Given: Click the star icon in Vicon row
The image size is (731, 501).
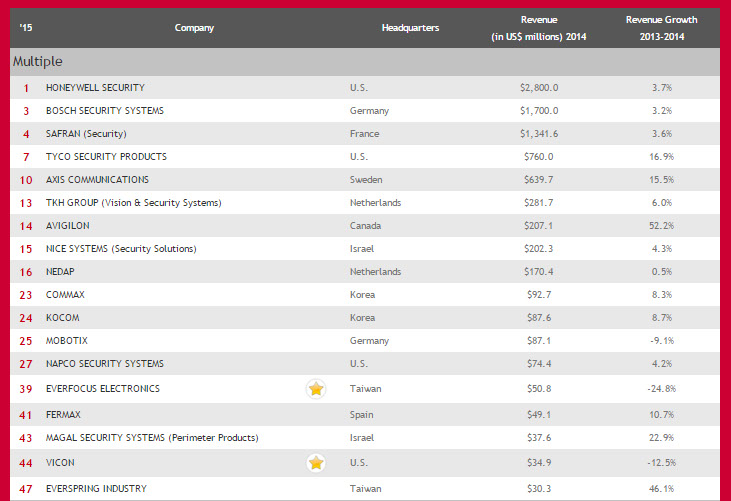Looking at the screenshot, I should tap(316, 462).
